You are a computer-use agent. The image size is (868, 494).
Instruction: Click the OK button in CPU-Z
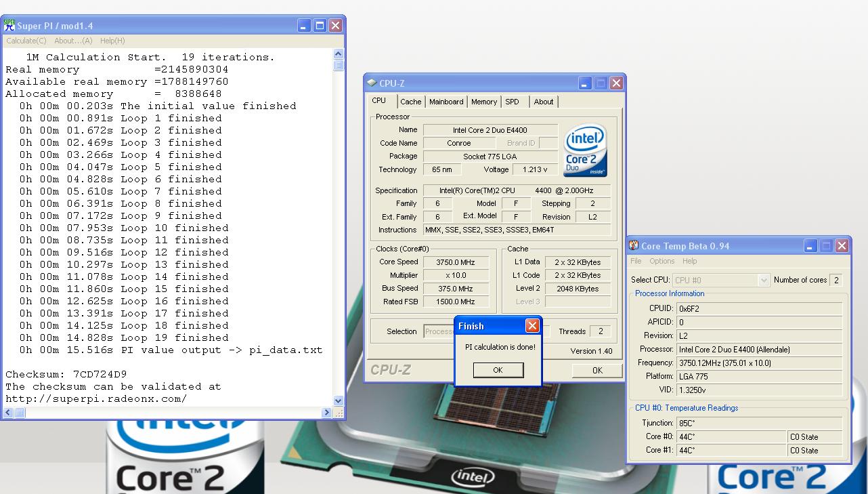tap(597, 370)
